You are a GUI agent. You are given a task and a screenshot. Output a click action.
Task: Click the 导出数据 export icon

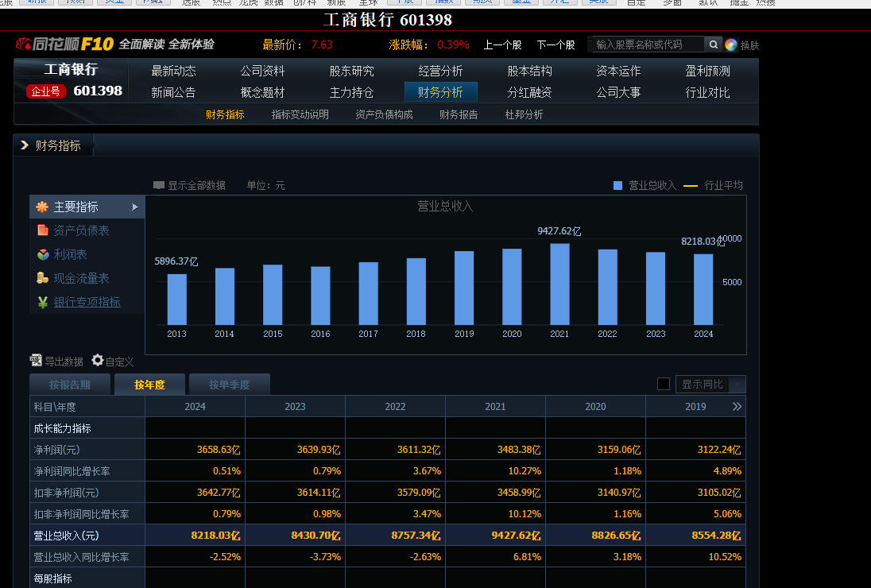36,361
